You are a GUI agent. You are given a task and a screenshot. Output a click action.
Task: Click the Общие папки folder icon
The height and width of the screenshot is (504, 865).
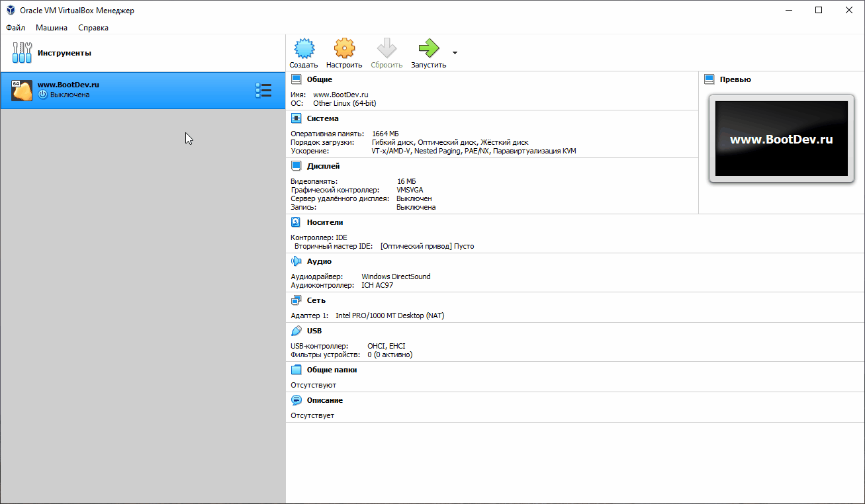point(296,370)
